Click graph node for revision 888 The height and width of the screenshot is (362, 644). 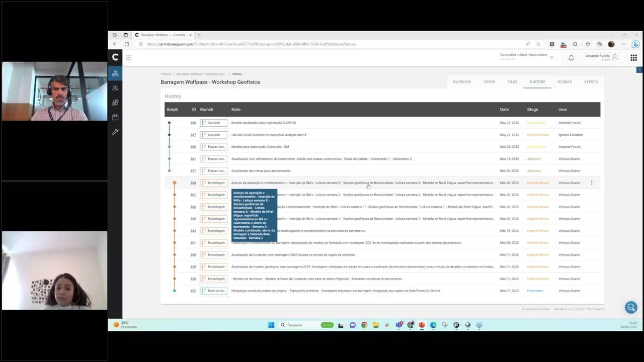click(169, 123)
